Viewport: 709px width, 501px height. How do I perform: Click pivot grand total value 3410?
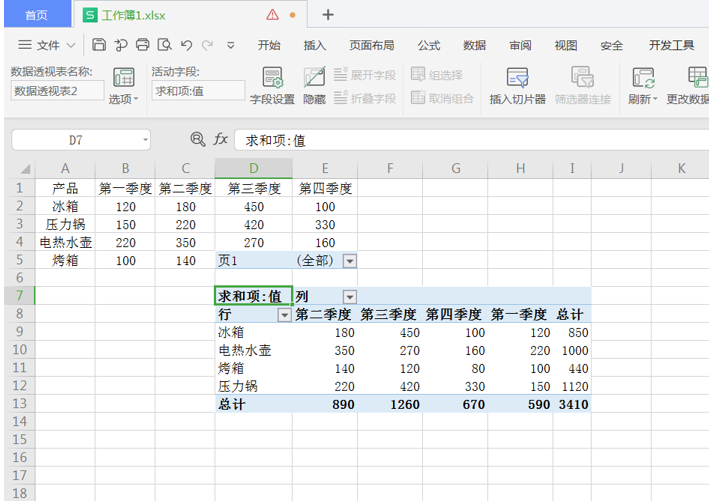click(573, 404)
